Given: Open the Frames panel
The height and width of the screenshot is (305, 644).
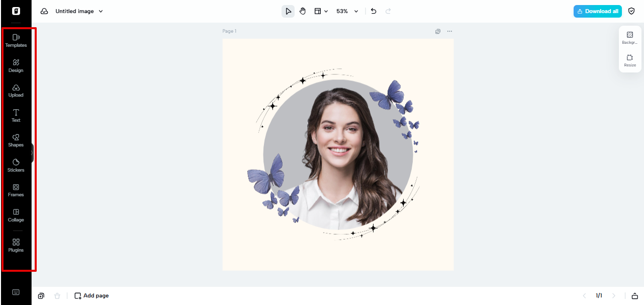Looking at the screenshot, I should 16,190.
